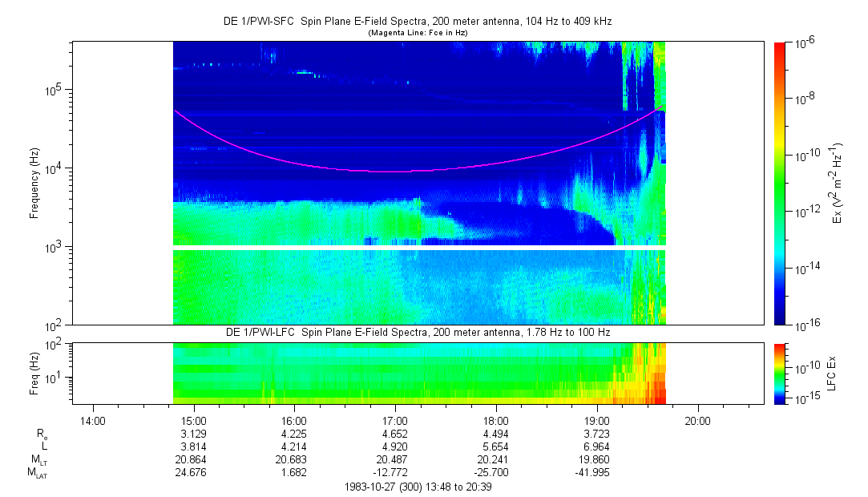Click the 1983-10-27 date range caption
The image size is (868, 497).
[x=418, y=487]
